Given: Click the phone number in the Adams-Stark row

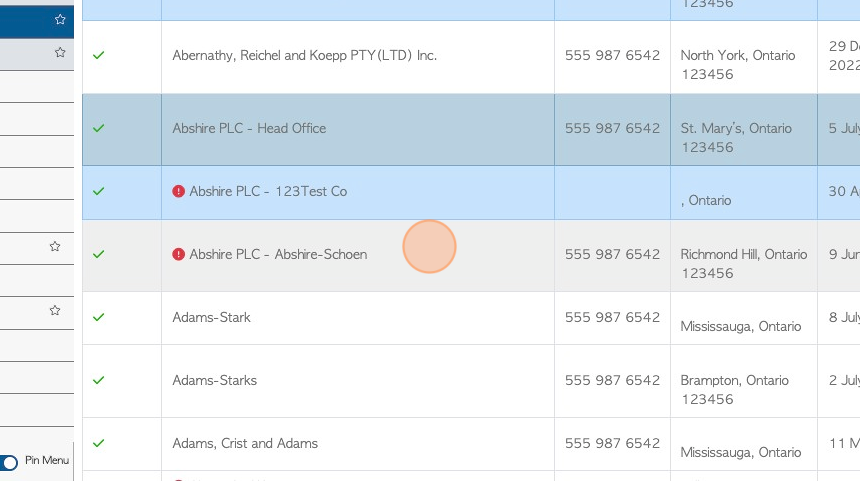Looking at the screenshot, I should point(612,318).
